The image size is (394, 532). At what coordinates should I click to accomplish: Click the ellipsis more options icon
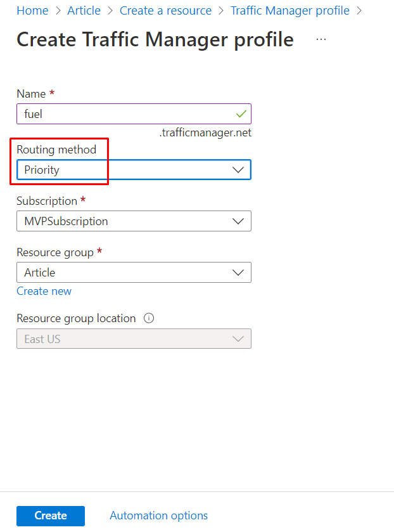321,39
